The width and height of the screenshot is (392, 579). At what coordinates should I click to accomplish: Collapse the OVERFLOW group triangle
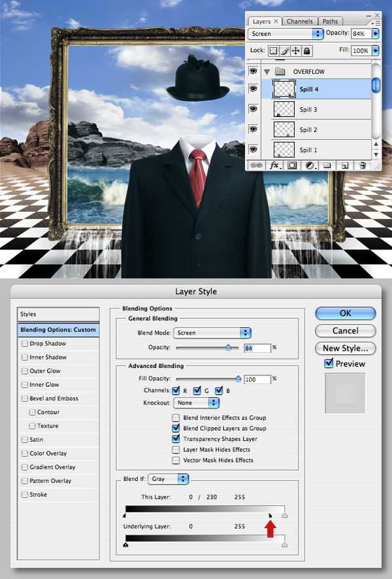tap(267, 72)
